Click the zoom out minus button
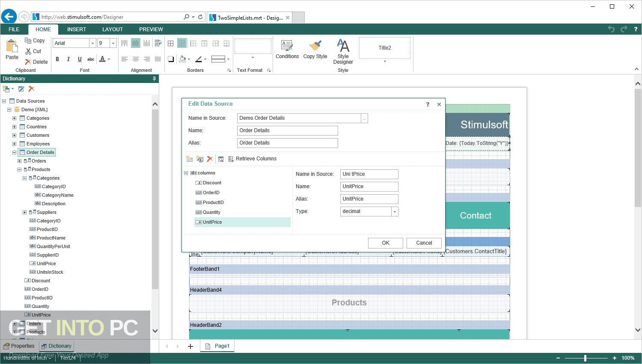The height and width of the screenshot is (364, 642). [x=558, y=358]
